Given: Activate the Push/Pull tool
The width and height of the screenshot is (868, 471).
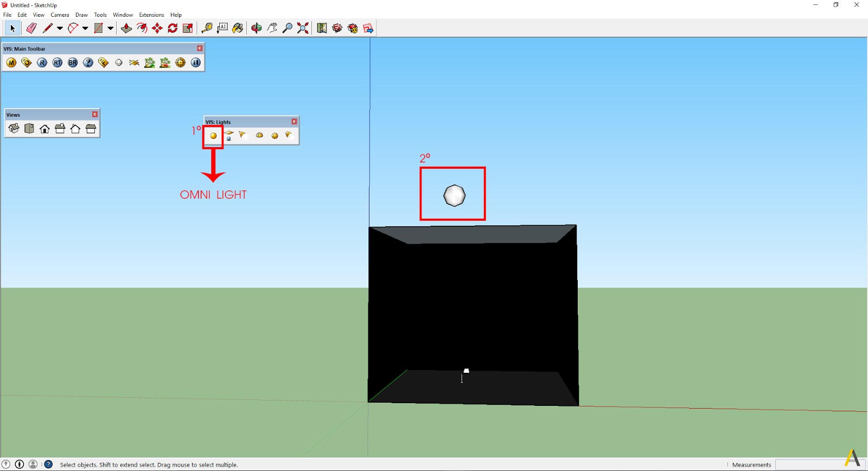Looking at the screenshot, I should [x=126, y=28].
